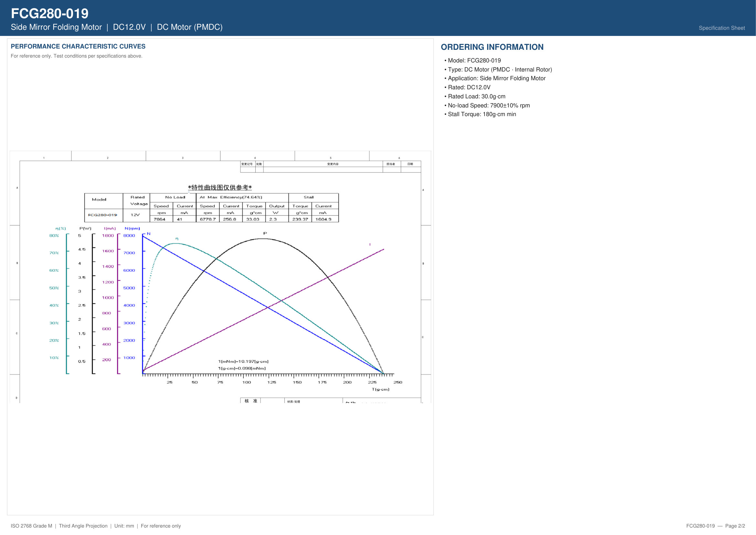Click the T[g·cm] torque axis label

pos(381,390)
